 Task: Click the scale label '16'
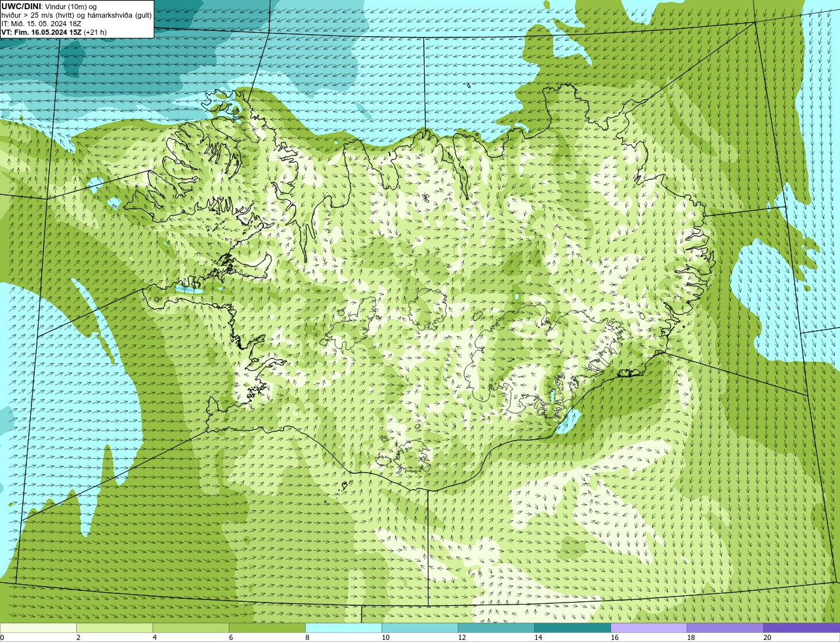coord(615,637)
